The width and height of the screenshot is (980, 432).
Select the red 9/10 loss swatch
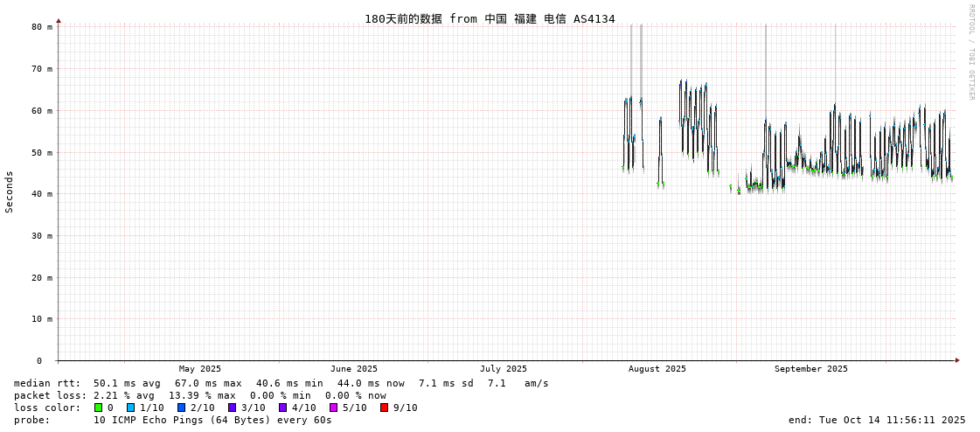(x=384, y=408)
